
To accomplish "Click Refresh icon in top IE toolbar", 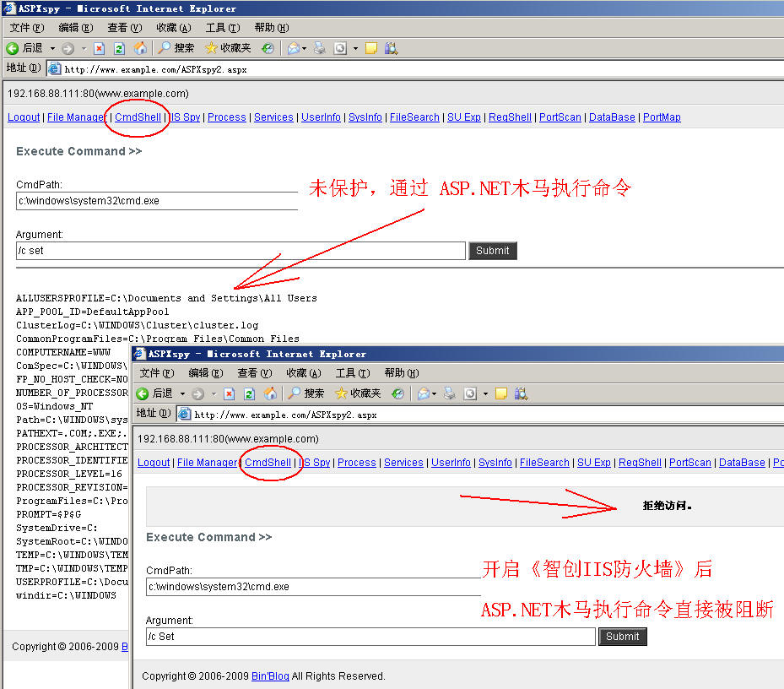I will tap(119, 48).
